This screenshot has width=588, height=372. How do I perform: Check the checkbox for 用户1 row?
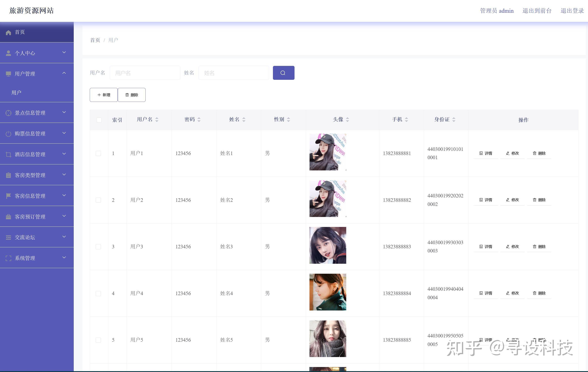tap(99, 153)
